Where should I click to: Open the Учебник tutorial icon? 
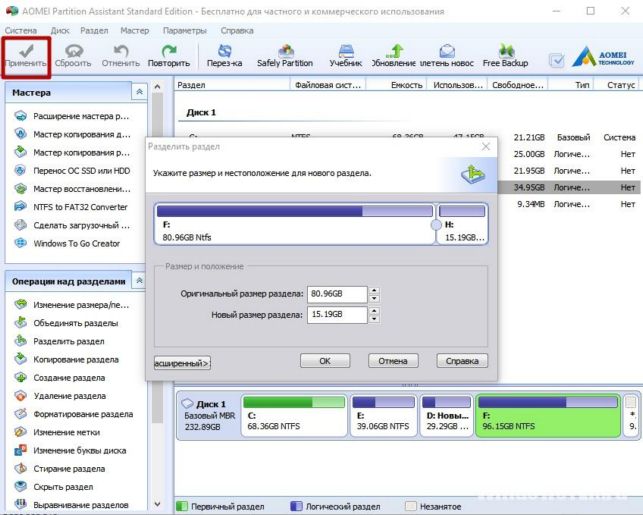point(346,57)
